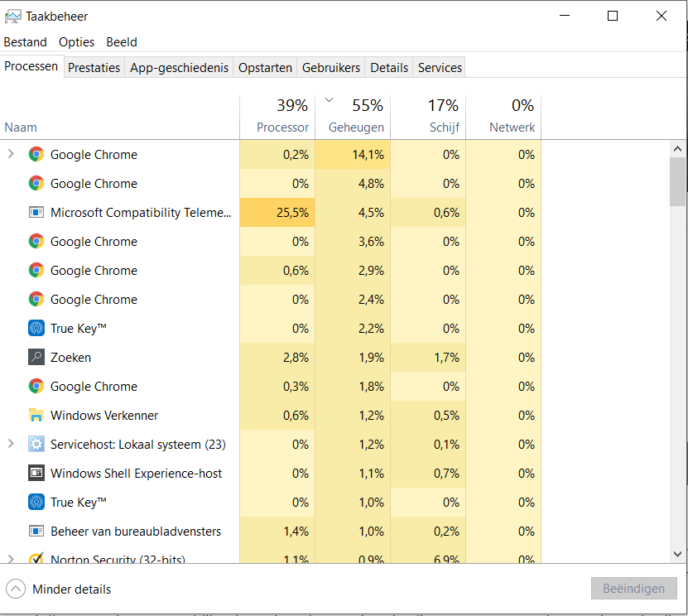Screen dimensions: 688x616
Task: Click the Windows Verkenner folder icon
Action: pyautogui.click(x=36, y=416)
